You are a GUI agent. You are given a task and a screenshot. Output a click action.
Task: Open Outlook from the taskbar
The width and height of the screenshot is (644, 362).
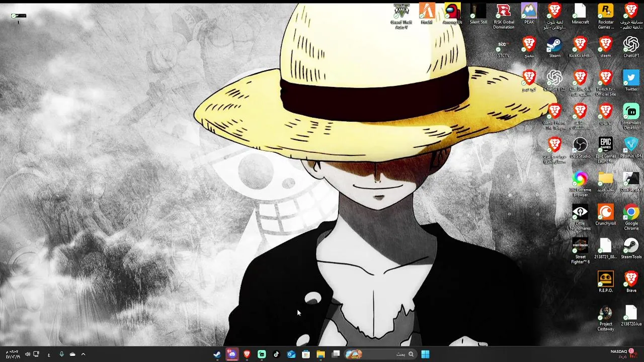[291, 354]
